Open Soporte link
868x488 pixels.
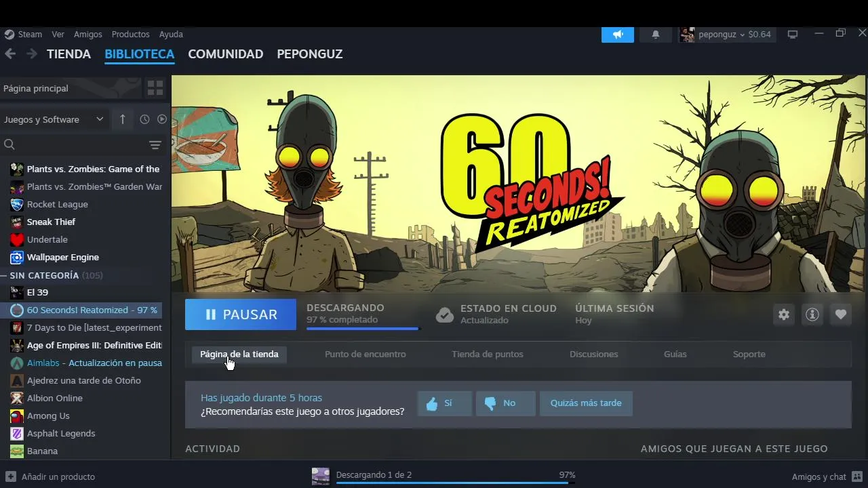tap(749, 354)
